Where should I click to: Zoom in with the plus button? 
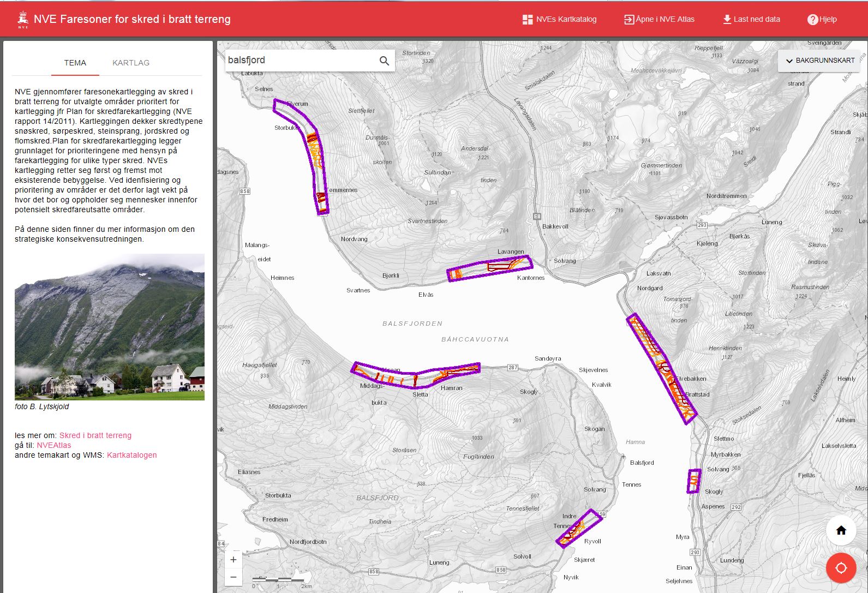click(234, 559)
